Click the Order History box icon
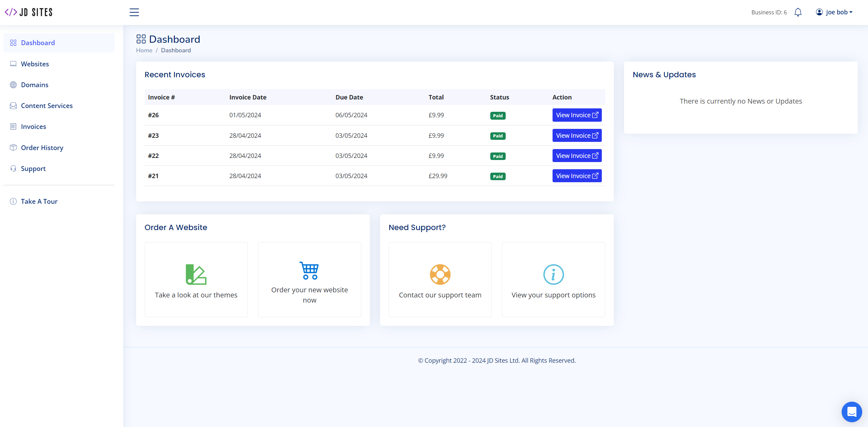The height and width of the screenshot is (427, 868). point(13,147)
